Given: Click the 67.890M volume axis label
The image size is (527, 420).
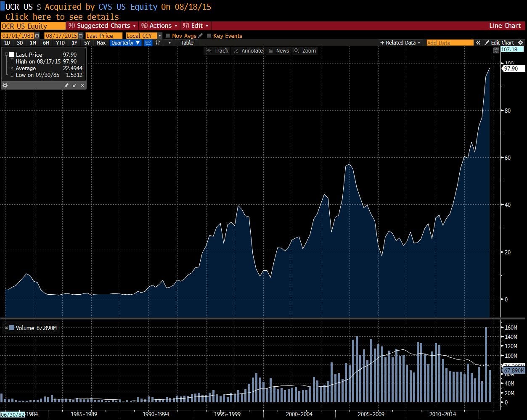Looking at the screenshot, I should coord(514,370).
